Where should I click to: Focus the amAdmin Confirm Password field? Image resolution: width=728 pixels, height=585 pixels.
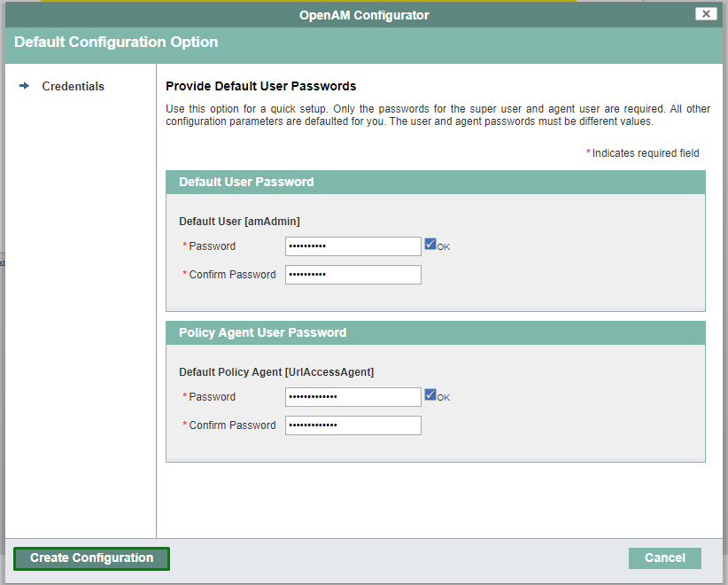[x=352, y=275]
